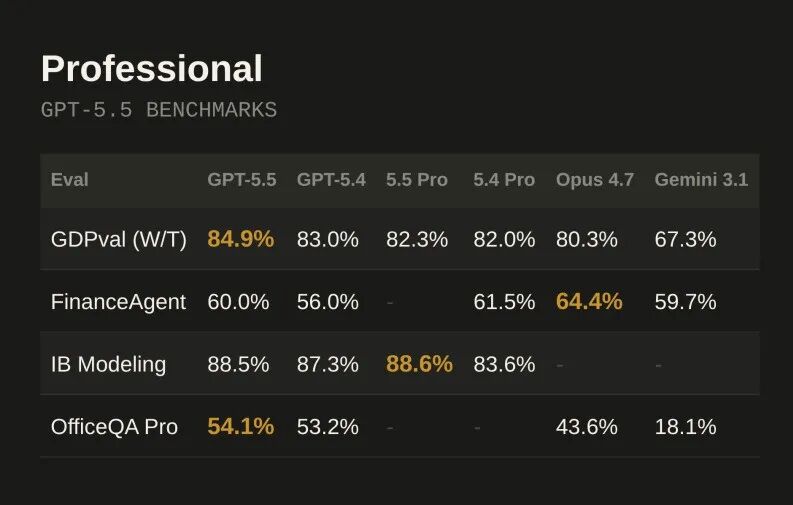Viewport: 793px width, 505px height.
Task: Select the 5.5 Pro column header
Action: [417, 180]
